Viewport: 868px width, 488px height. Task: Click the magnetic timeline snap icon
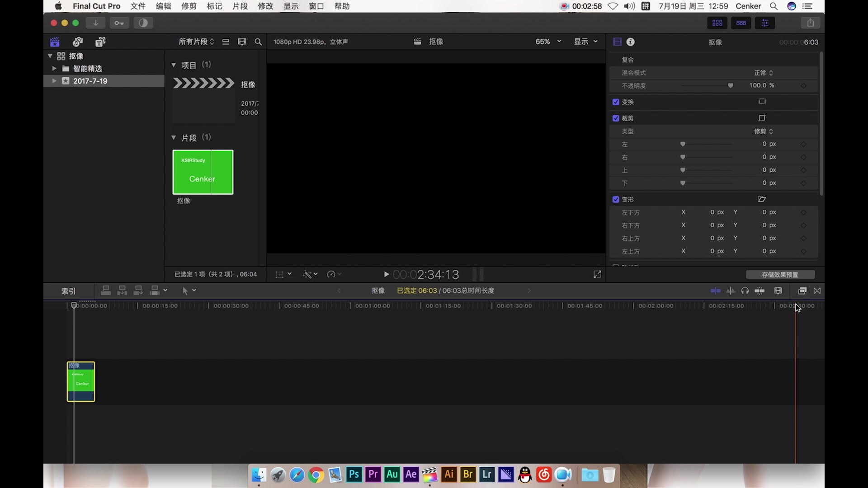point(759,291)
